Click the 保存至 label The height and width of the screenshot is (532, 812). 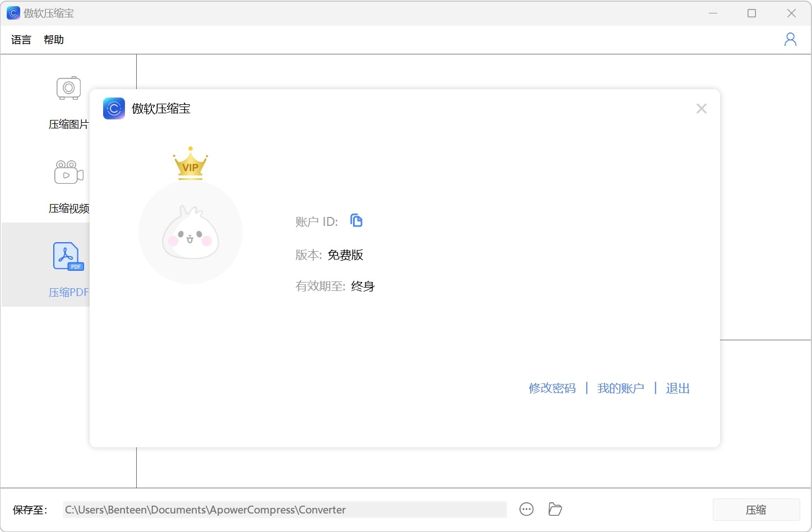30,510
